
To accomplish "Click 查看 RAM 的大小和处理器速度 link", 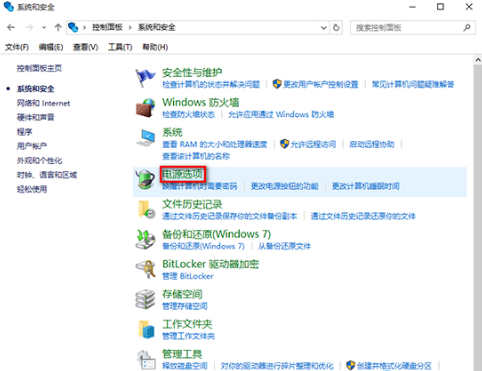I will click(x=215, y=144).
